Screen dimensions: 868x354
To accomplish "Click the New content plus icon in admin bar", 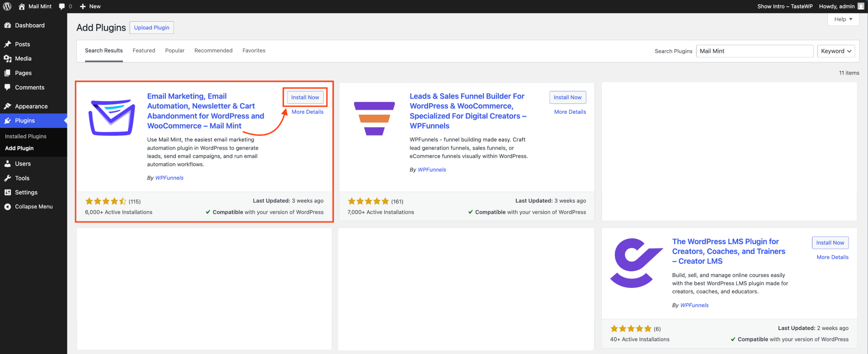I will tap(83, 6).
